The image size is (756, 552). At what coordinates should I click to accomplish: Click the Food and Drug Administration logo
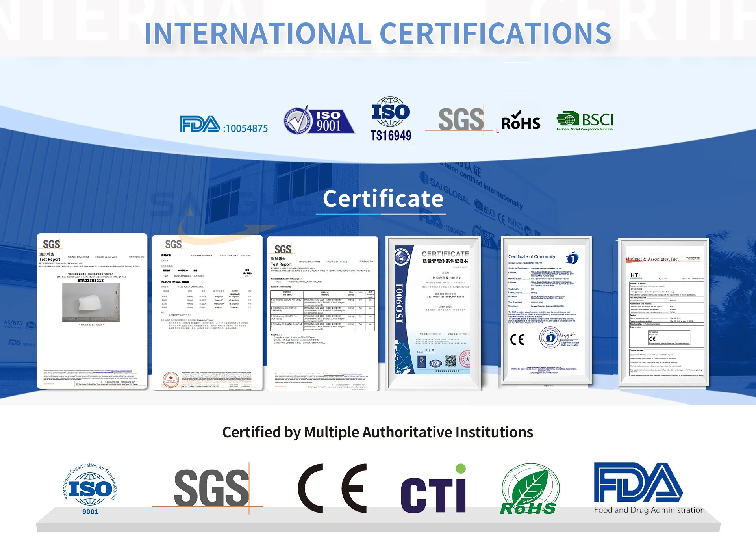point(649,488)
